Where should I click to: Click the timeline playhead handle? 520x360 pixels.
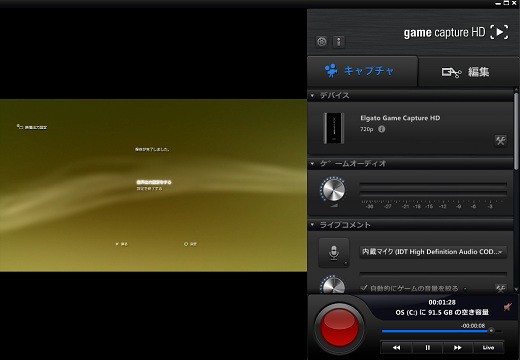click(x=491, y=331)
